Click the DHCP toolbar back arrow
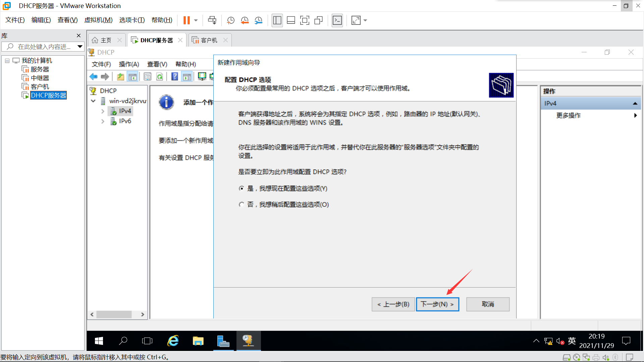 [x=93, y=77]
